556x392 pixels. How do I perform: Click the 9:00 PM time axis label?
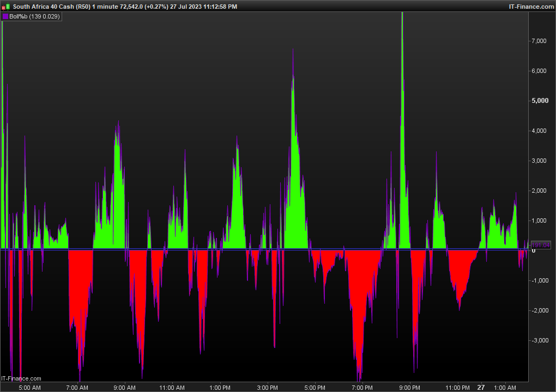[x=410, y=388]
